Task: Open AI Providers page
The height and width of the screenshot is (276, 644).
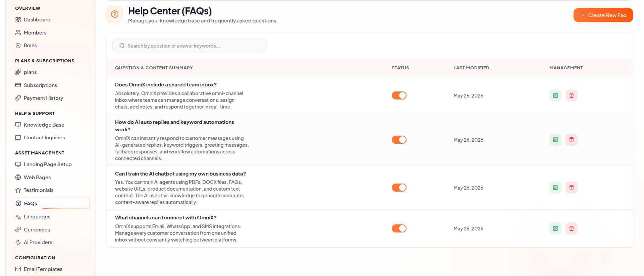Action: (50, 243)
